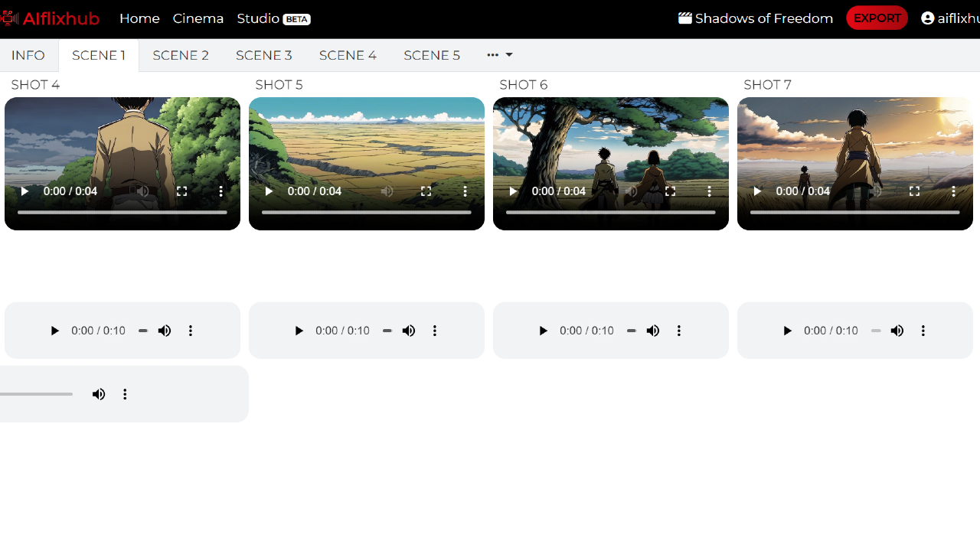
Task: Seek on Shot 4 audio progress bar
Action: click(x=143, y=331)
